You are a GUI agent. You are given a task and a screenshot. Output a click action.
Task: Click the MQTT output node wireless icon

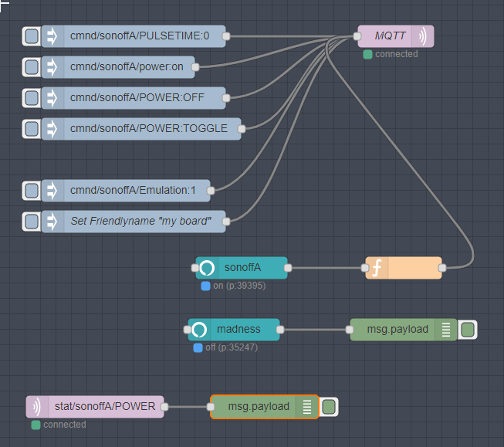(422, 36)
